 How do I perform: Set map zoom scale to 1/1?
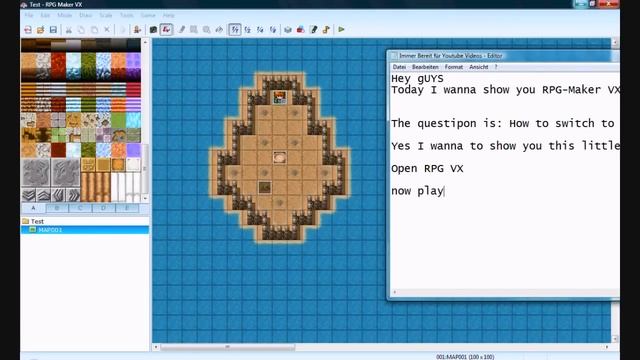coord(235,29)
